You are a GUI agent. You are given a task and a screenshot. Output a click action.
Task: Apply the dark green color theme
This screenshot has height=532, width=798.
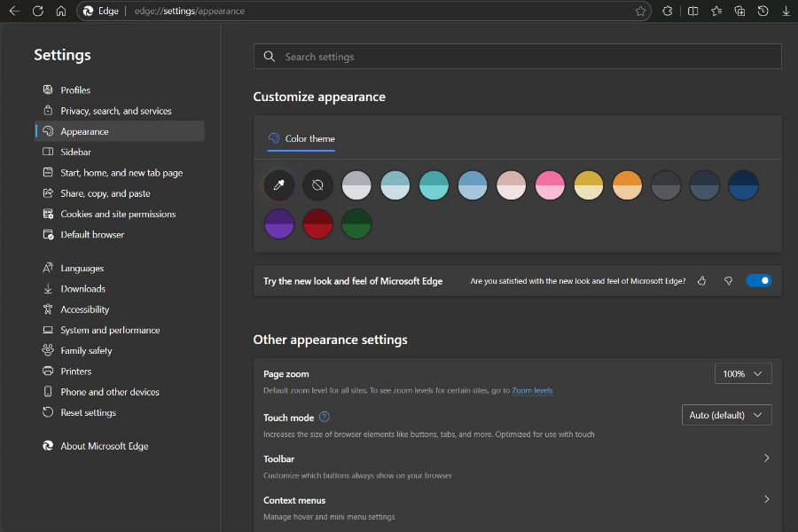[356, 223]
